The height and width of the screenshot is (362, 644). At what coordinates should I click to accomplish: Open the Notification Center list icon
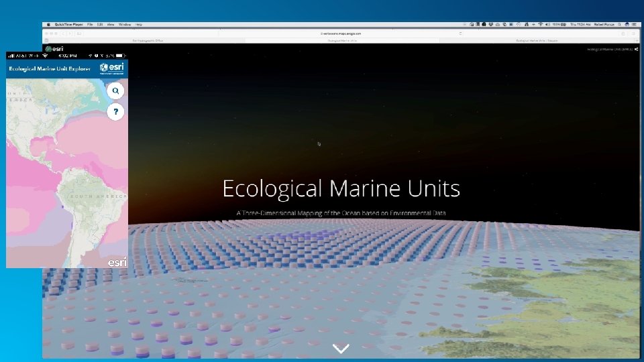(635, 25)
